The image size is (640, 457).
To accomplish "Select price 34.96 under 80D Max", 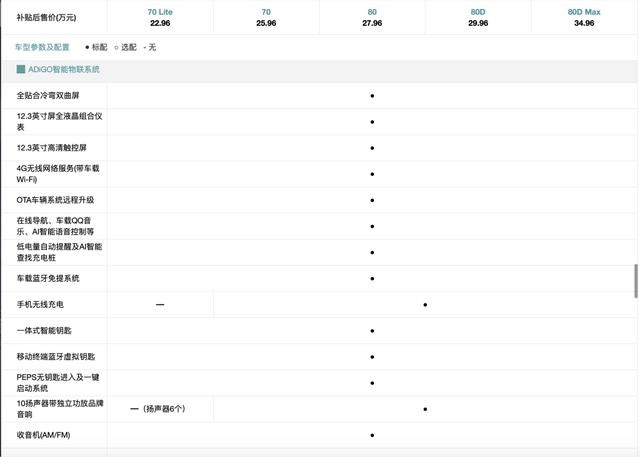I will pos(584,23).
